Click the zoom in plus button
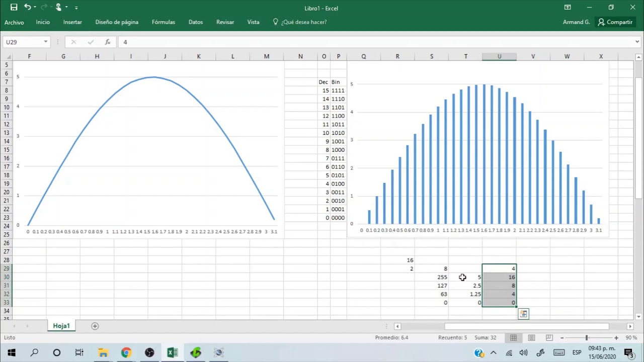The height and width of the screenshot is (362, 644). 616,338
